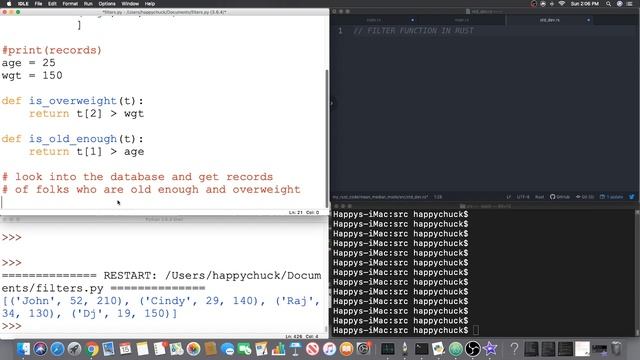Click the 'age = 25' line

pyautogui.click(x=29, y=63)
